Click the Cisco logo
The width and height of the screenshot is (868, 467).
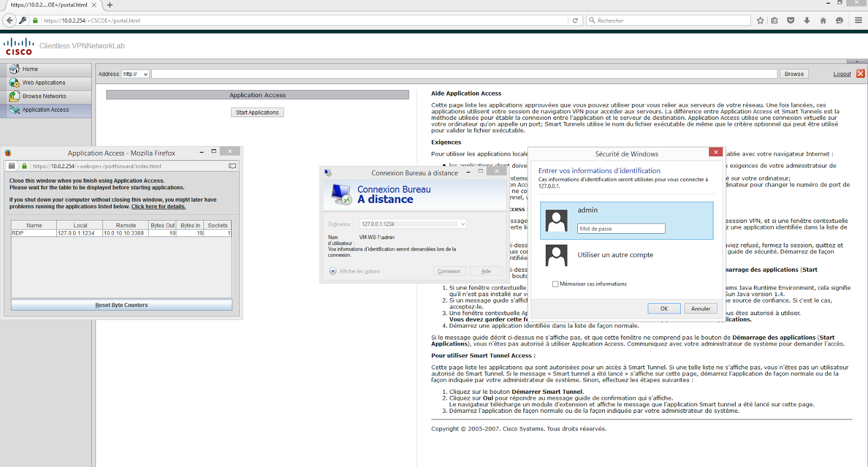pos(19,47)
